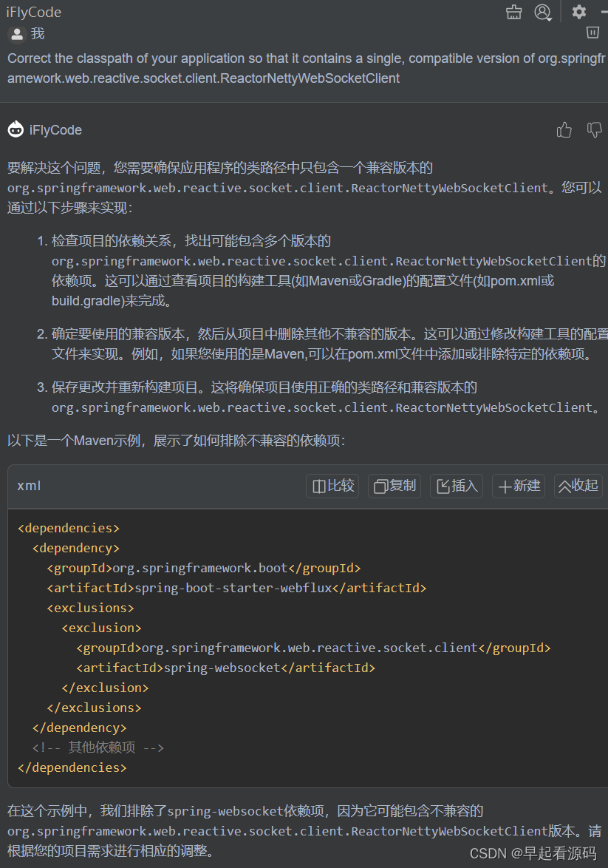Toggle thumbs up on iFlyCode's answer
The width and height of the screenshot is (608, 868).
[564, 129]
